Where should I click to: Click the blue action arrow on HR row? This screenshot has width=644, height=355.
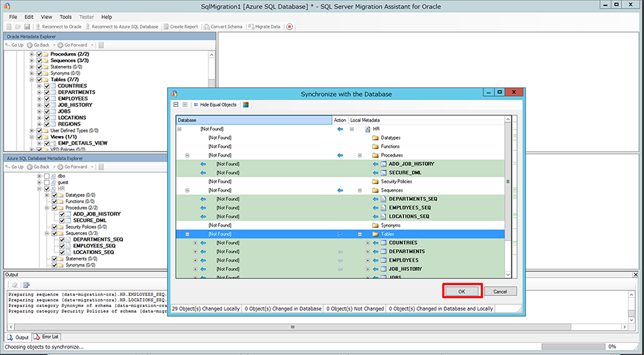point(340,129)
